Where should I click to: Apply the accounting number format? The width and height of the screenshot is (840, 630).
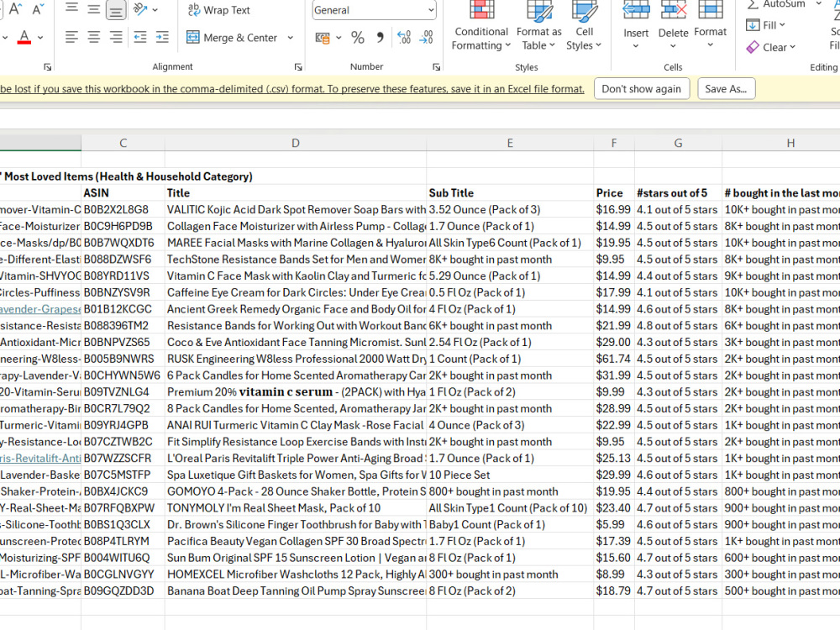click(323, 38)
